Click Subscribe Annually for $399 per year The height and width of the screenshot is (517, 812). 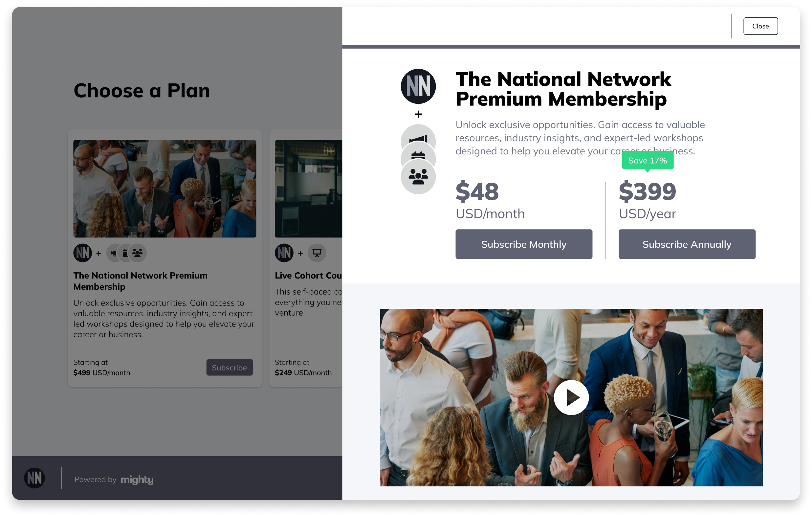687,244
